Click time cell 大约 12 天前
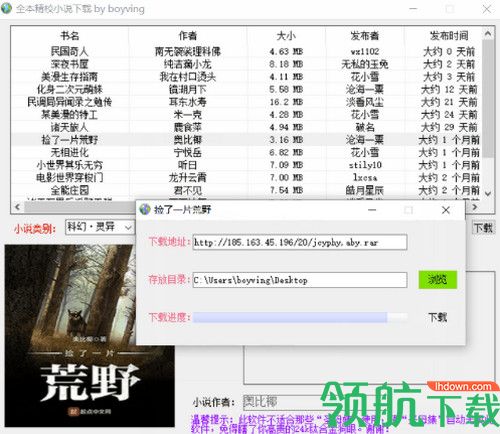Image resolution: width=500 pixels, height=434 pixels. (449, 89)
